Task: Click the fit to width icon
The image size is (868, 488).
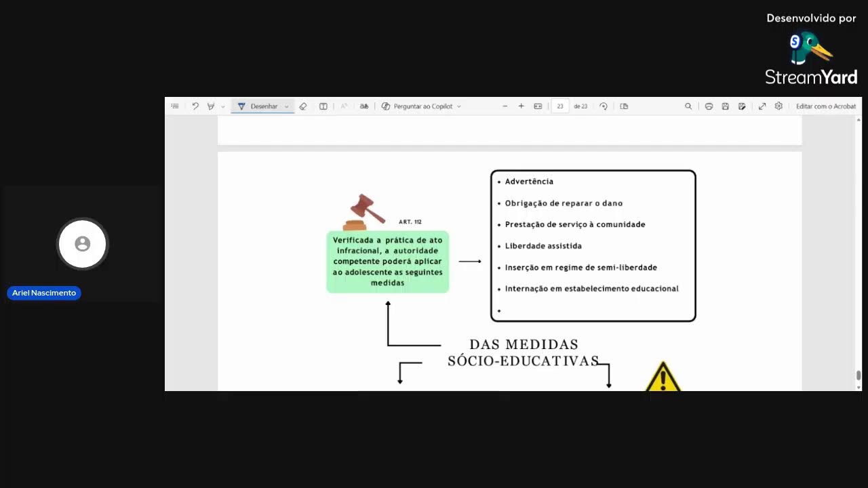Action: [538, 106]
